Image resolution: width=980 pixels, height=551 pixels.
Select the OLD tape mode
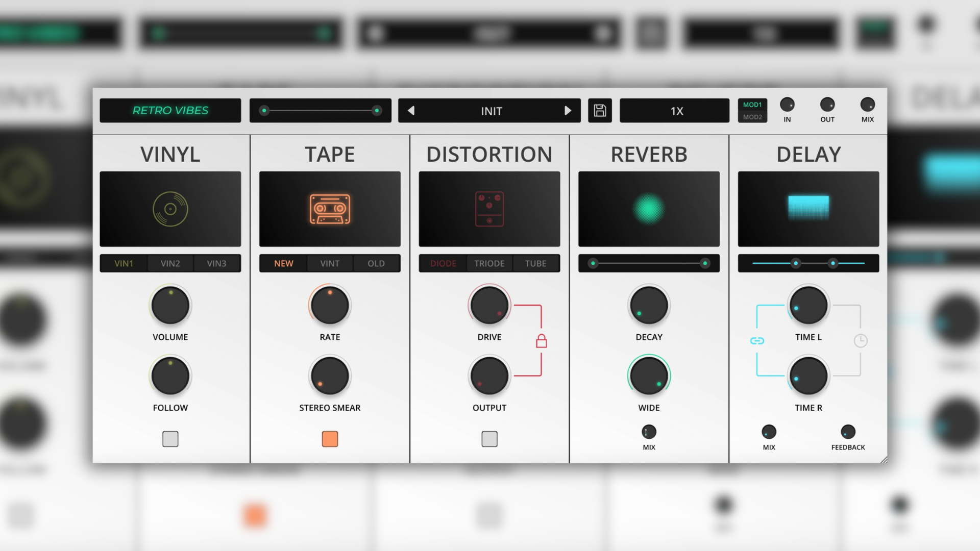pyautogui.click(x=376, y=263)
